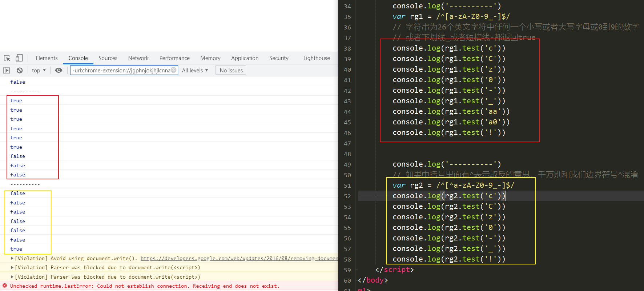Click code line rg2.test('C') in editor

click(x=449, y=207)
